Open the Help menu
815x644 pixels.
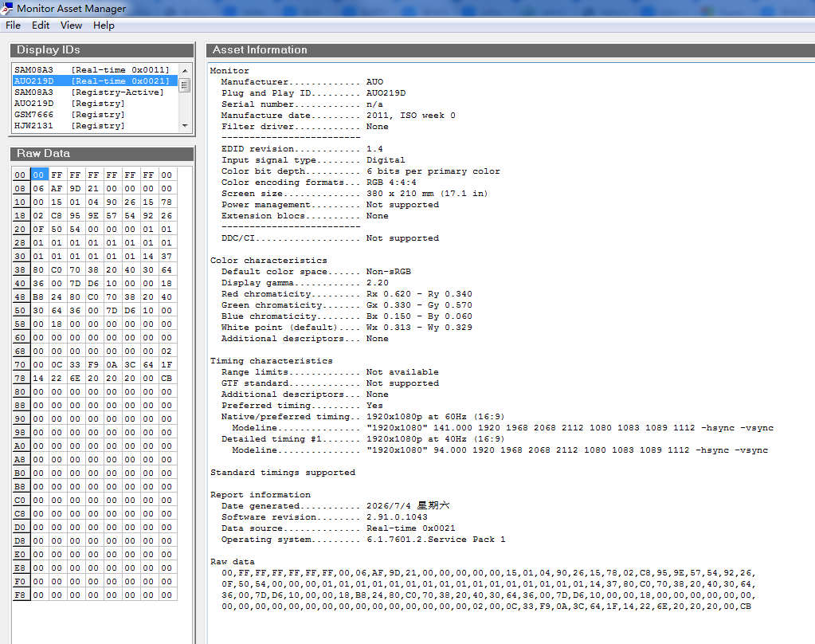click(x=104, y=26)
